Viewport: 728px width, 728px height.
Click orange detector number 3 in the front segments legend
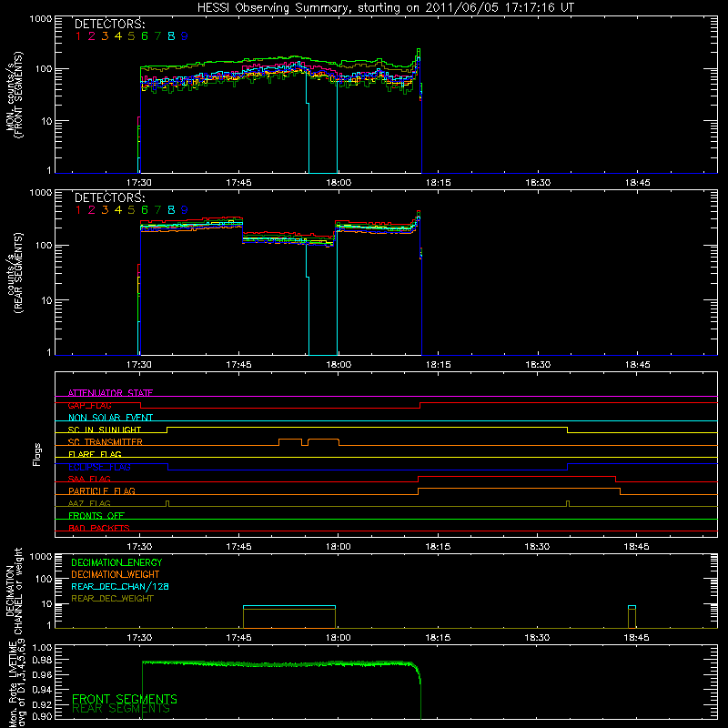[x=105, y=36]
